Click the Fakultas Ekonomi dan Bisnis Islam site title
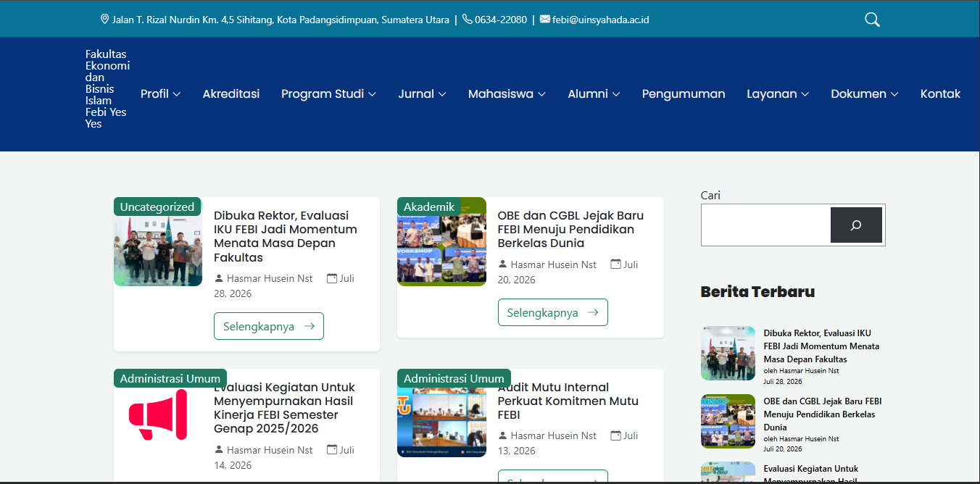 point(107,88)
